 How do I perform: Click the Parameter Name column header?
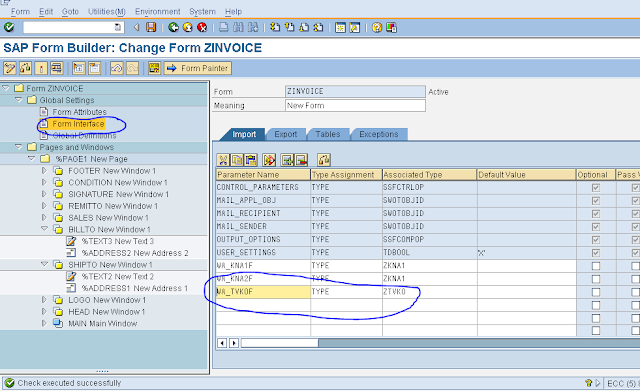(x=263, y=175)
